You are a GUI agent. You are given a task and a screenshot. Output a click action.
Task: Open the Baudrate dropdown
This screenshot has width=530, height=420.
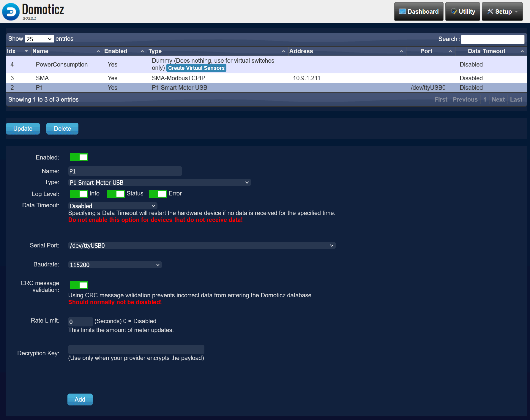115,265
